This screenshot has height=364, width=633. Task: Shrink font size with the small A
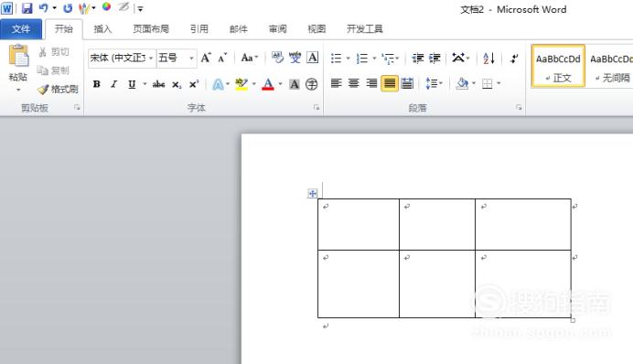tap(222, 59)
